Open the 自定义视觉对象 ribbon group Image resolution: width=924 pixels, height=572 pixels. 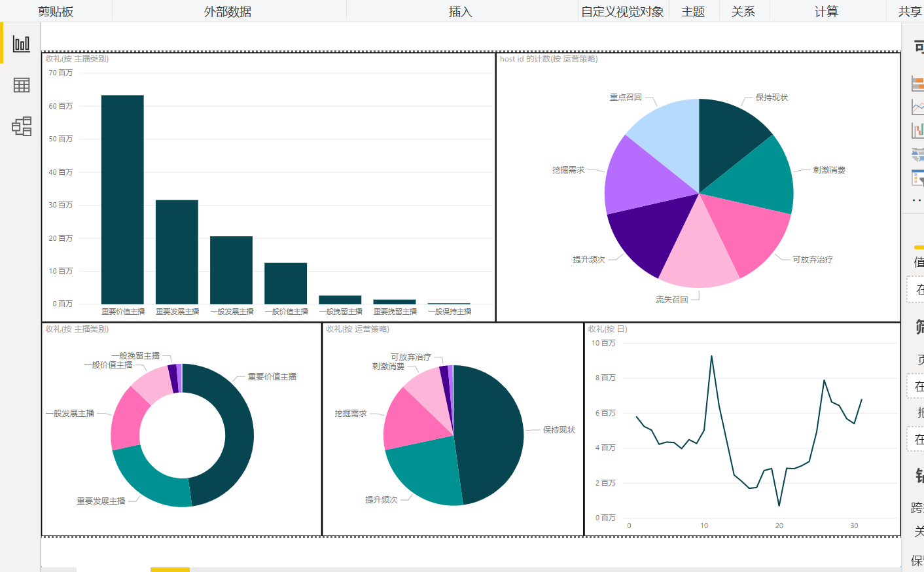[x=622, y=11]
